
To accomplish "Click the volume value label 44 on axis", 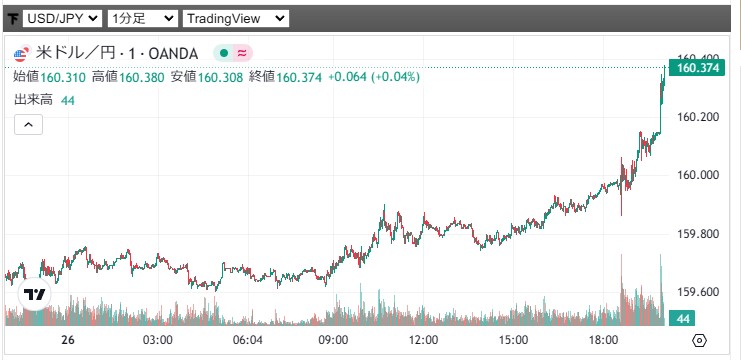I will pos(682,319).
